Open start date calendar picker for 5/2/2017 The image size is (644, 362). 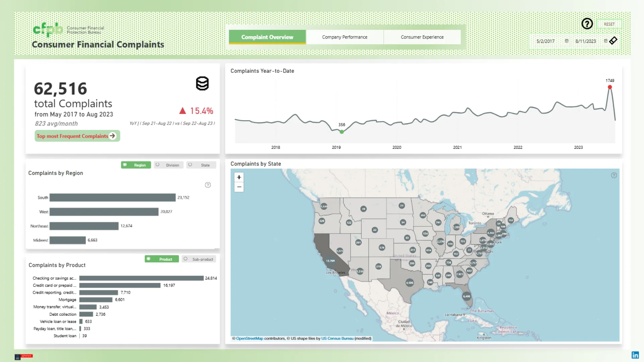pyautogui.click(x=567, y=41)
